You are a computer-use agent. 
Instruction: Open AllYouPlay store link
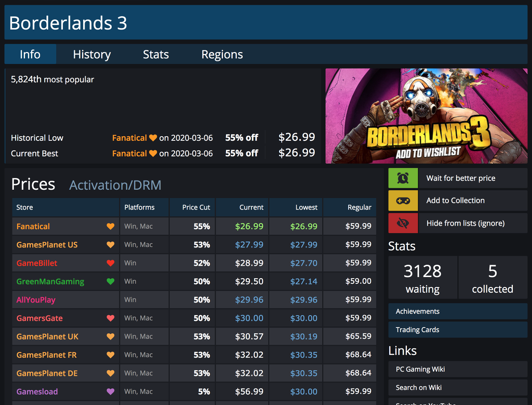(36, 300)
